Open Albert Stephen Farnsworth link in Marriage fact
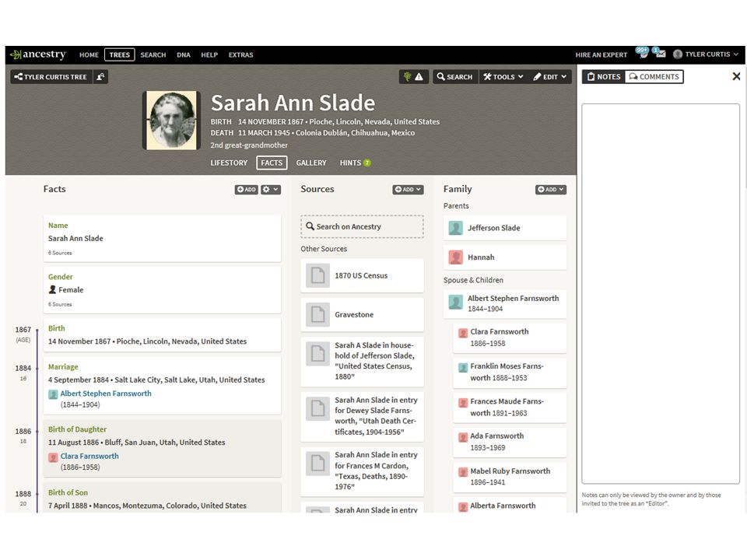This screenshot has height=560, width=747. click(106, 394)
